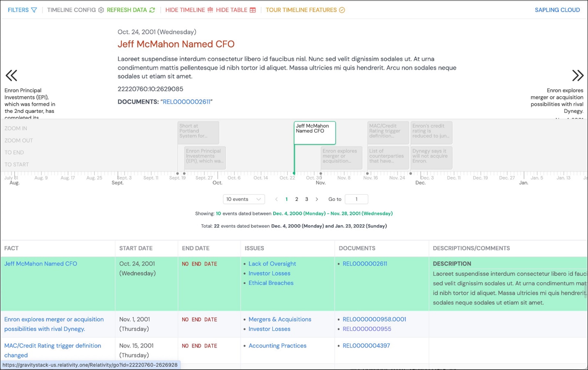Select page 2 in pagination
The image size is (588, 370).
[x=296, y=199]
